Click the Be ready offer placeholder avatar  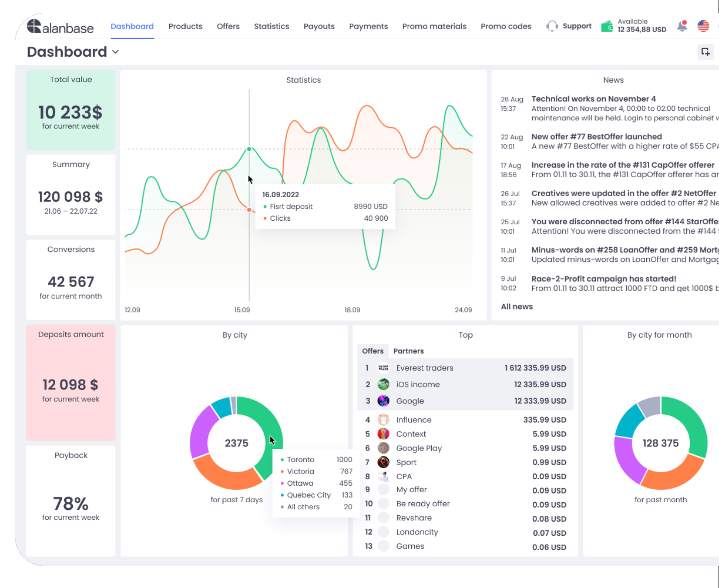(383, 504)
